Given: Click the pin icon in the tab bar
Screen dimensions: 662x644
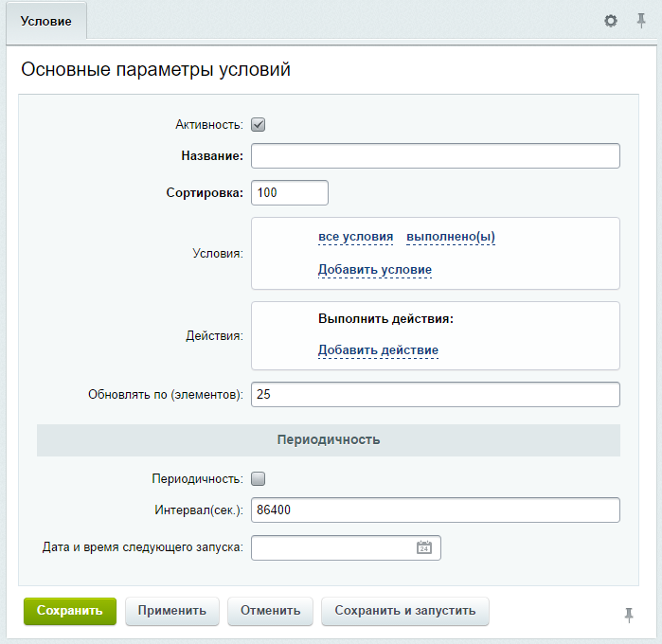Looking at the screenshot, I should 641,20.
